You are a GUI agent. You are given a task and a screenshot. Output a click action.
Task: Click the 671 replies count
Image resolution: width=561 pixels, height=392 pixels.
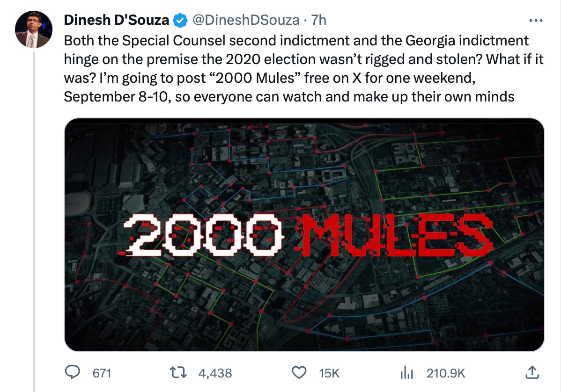(x=102, y=373)
